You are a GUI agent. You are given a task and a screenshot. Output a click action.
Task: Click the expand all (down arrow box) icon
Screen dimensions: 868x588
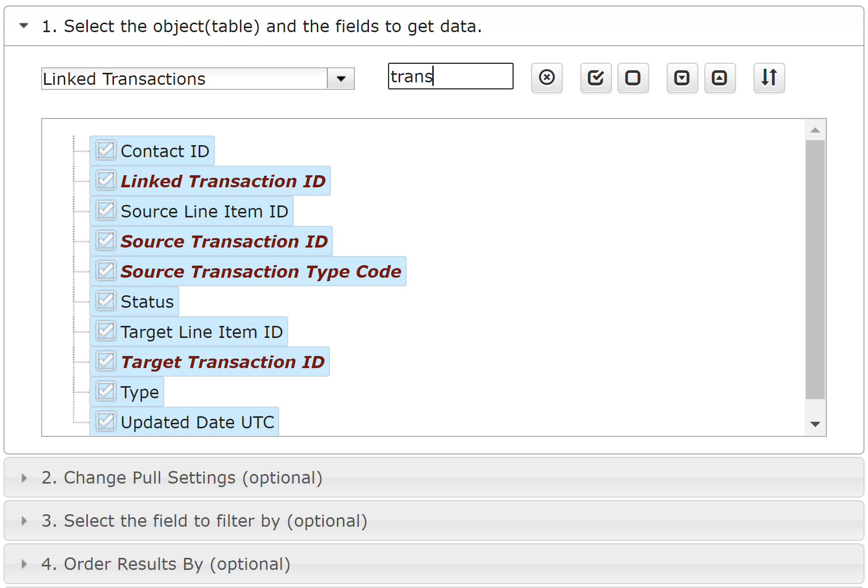pos(682,78)
